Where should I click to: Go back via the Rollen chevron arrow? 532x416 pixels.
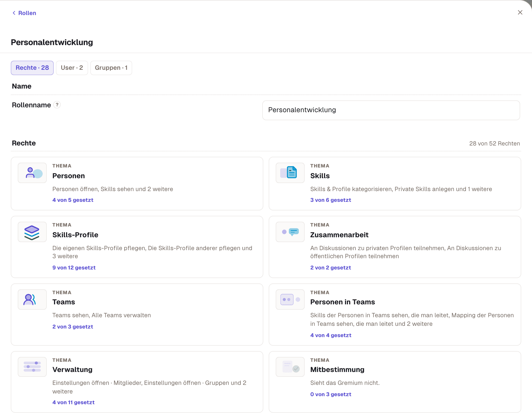(x=14, y=13)
